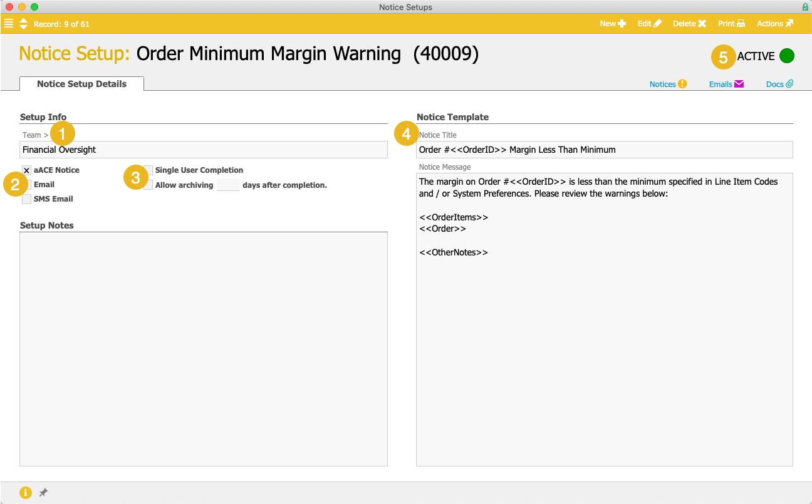812x504 pixels.
Task: Click the record up/down navigation arrows
Action: pos(24,24)
